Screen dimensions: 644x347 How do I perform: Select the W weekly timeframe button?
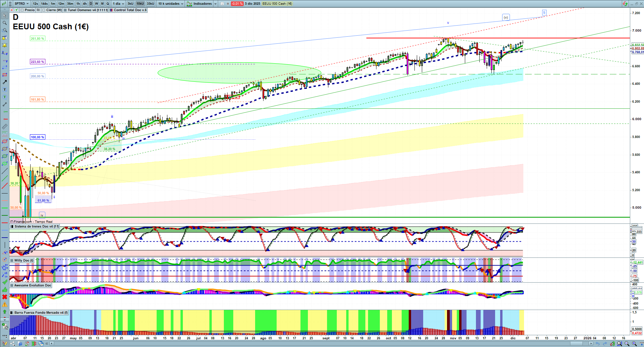[96, 4]
